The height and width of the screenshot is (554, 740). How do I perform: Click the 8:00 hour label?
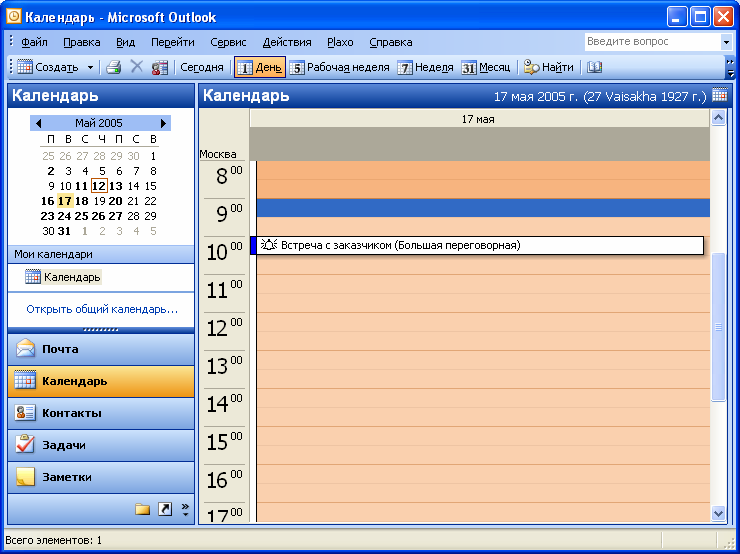point(229,176)
